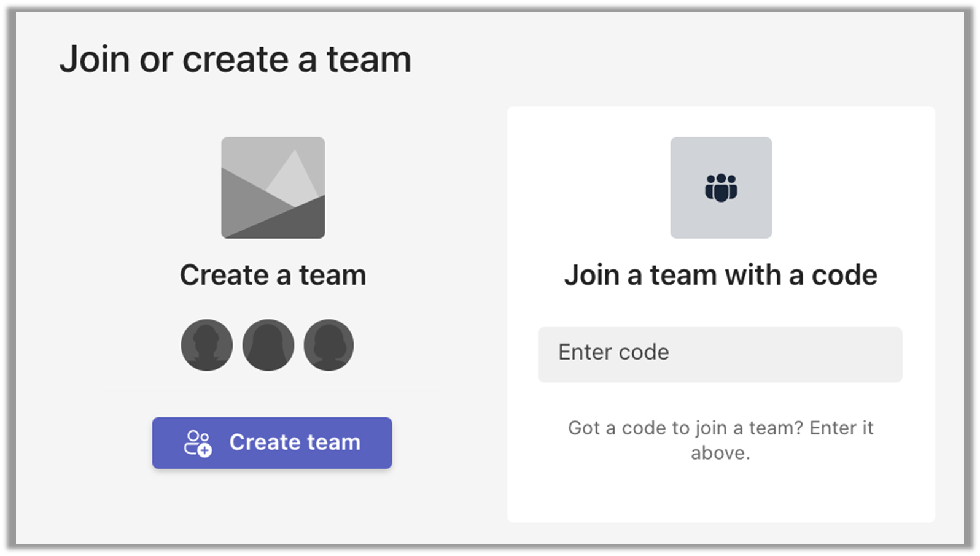
Task: Click the word "code" in the join heading
Action: [844, 275]
